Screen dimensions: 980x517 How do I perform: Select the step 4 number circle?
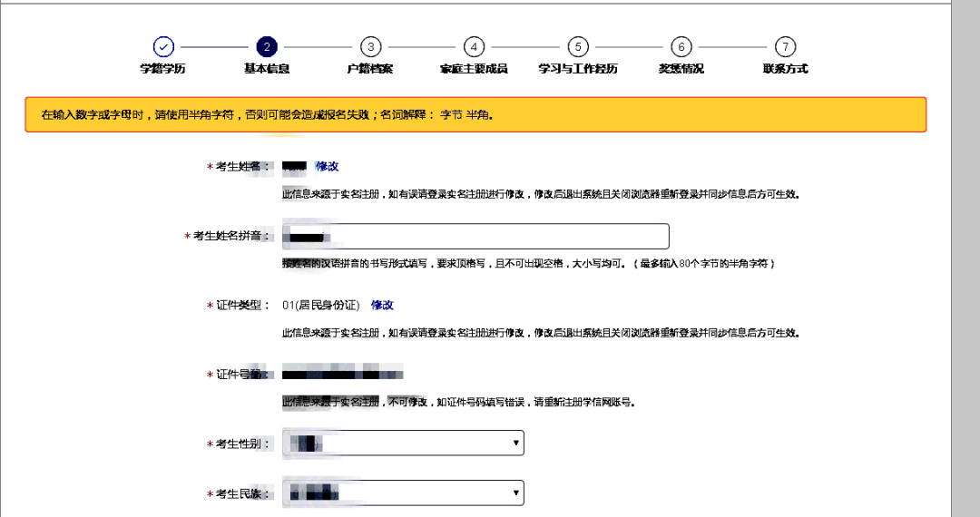[474, 46]
